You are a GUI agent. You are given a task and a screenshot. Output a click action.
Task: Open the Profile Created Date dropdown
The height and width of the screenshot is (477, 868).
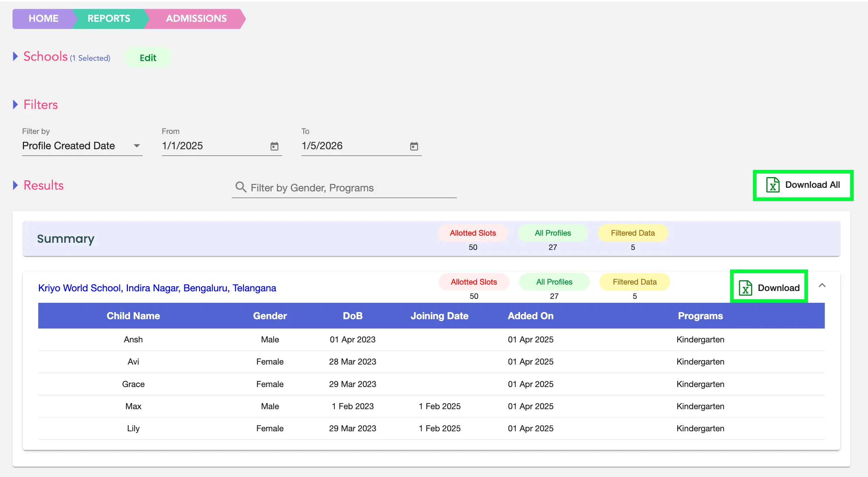(x=82, y=146)
